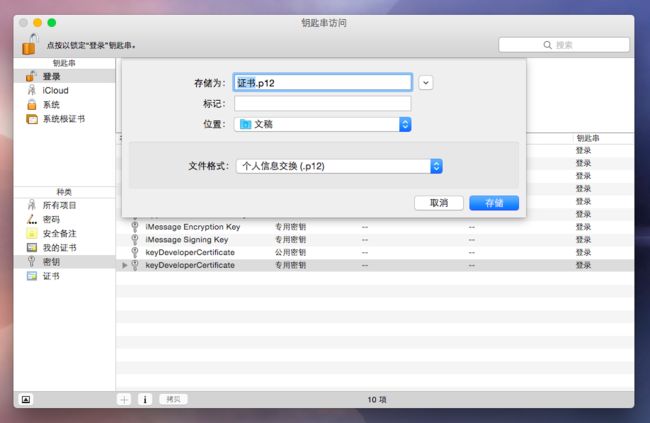Click the yellow minimize window button
Image resolution: width=650 pixels, height=423 pixels.
[x=38, y=23]
